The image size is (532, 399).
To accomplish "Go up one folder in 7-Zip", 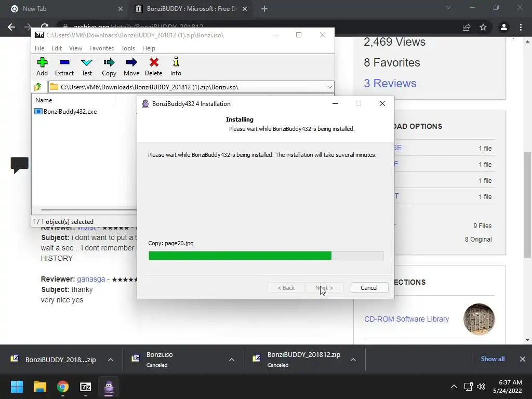I will [38, 87].
